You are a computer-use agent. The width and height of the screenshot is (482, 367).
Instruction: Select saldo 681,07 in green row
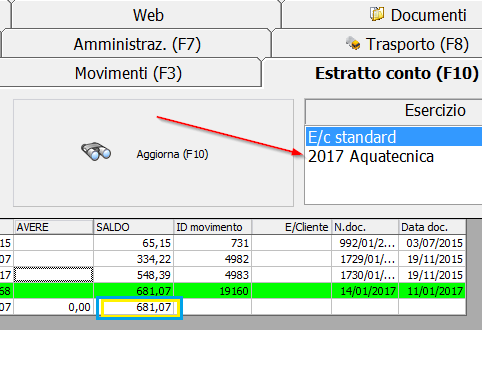pyautogui.click(x=134, y=291)
